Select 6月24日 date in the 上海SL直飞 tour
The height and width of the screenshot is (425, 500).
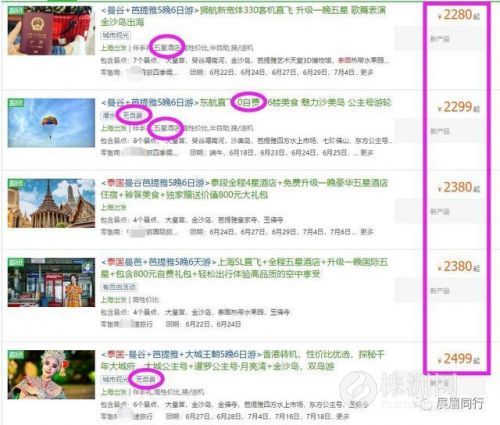tap(229, 324)
